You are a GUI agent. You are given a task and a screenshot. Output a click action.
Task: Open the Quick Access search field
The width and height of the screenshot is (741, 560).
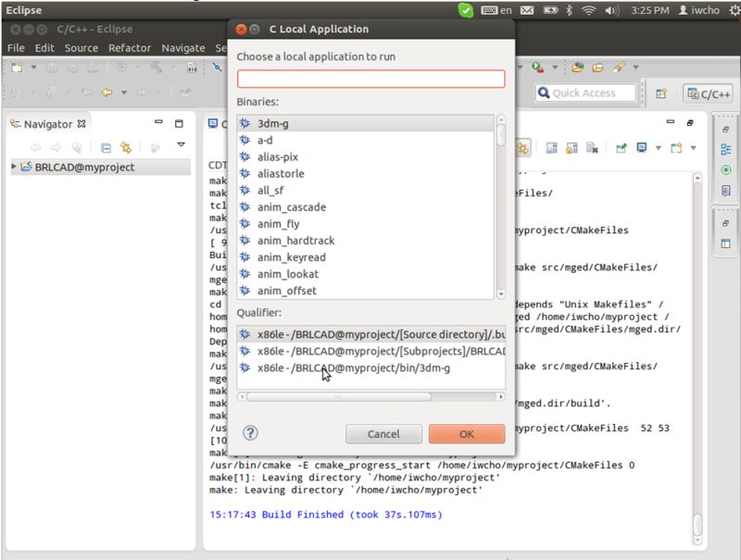(x=584, y=93)
